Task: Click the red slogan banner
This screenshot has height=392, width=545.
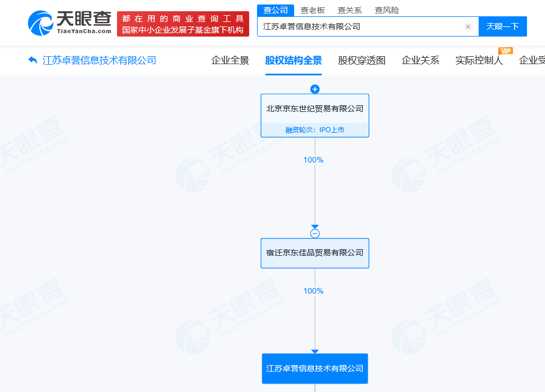Action: 183,24
